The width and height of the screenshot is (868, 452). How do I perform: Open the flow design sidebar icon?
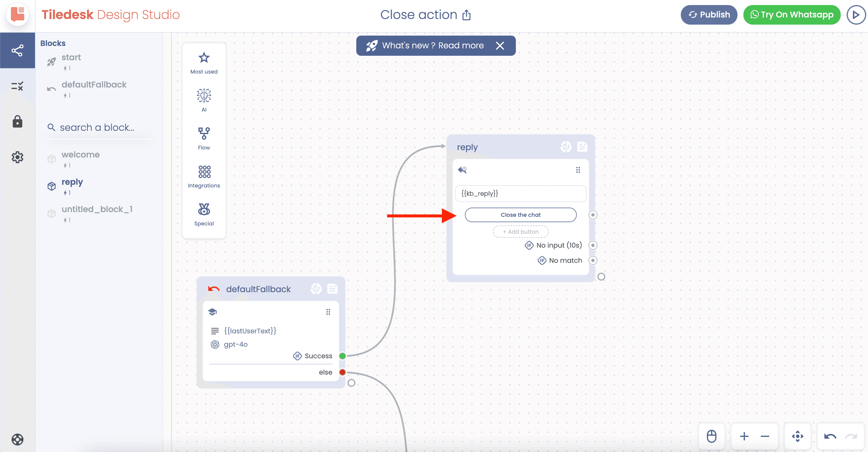point(18,50)
